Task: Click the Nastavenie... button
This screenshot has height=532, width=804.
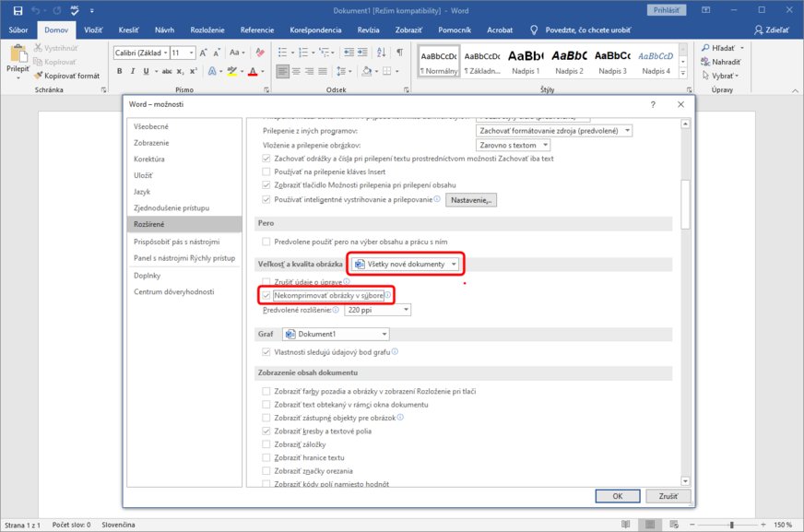Action: point(471,199)
